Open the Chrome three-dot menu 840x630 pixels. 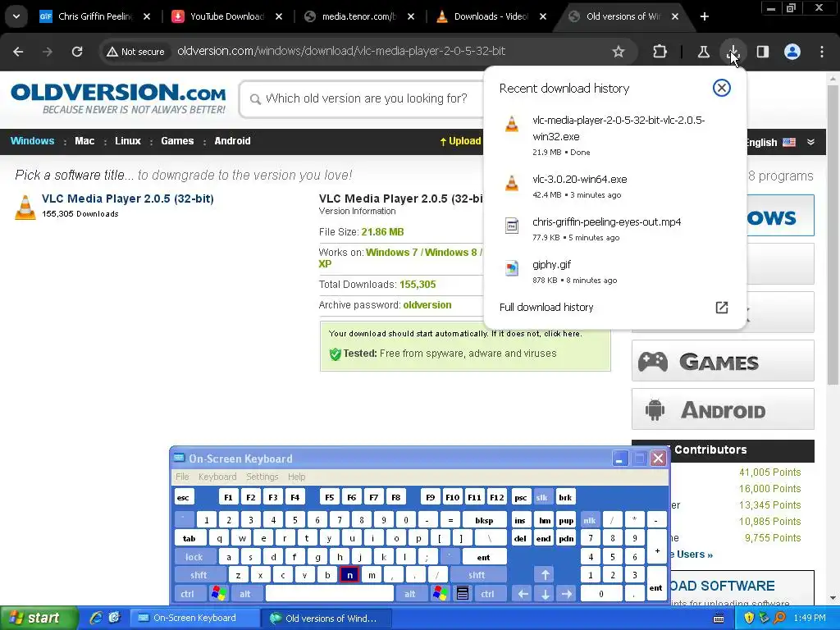click(822, 52)
